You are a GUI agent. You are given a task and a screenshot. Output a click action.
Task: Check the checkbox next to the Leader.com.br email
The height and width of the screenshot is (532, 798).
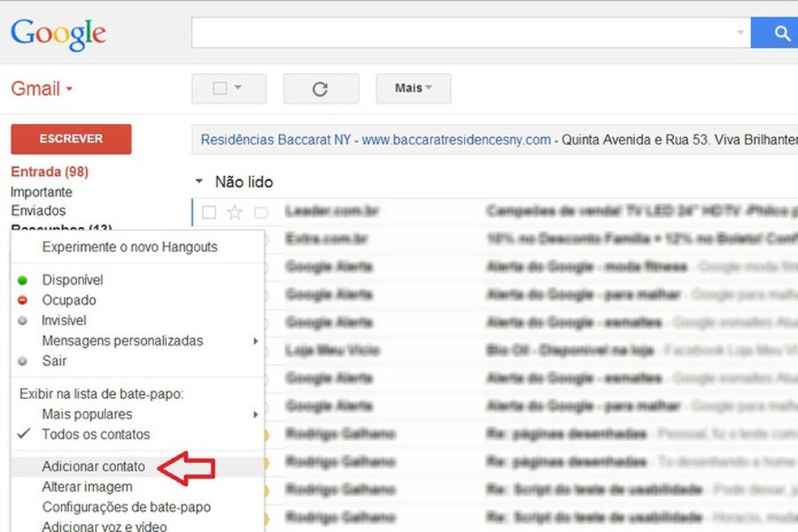[209, 212]
